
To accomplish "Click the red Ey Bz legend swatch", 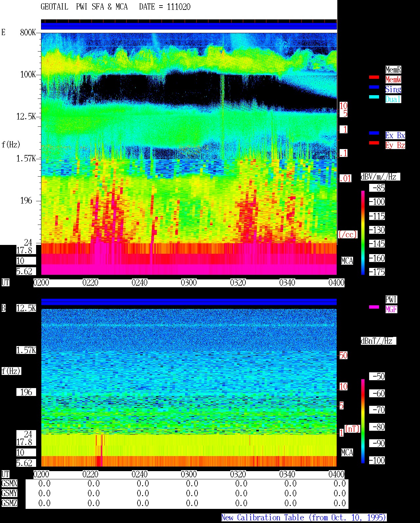I will click(374, 143).
